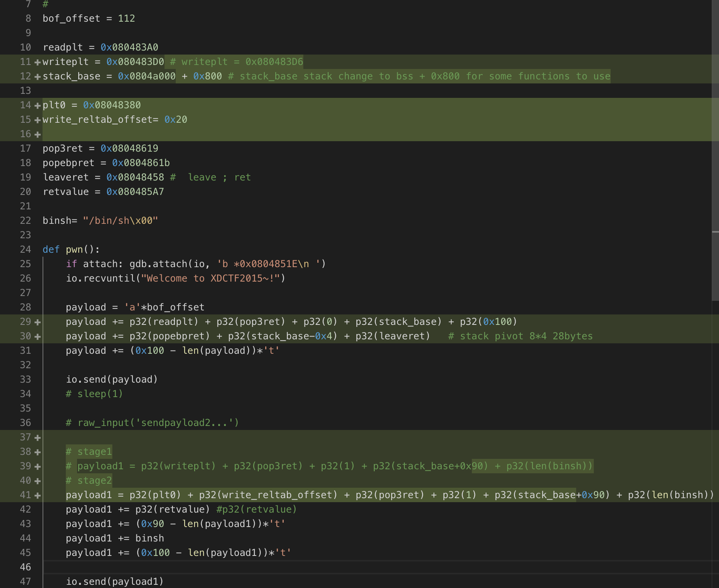Click line number 46 in the gutter
This screenshot has height=588, width=719.
25,567
